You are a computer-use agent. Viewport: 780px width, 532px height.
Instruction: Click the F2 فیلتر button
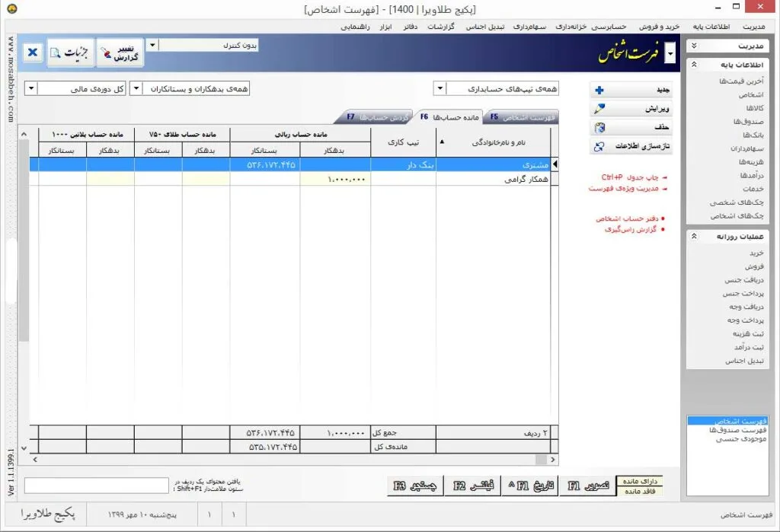pyautogui.click(x=473, y=486)
